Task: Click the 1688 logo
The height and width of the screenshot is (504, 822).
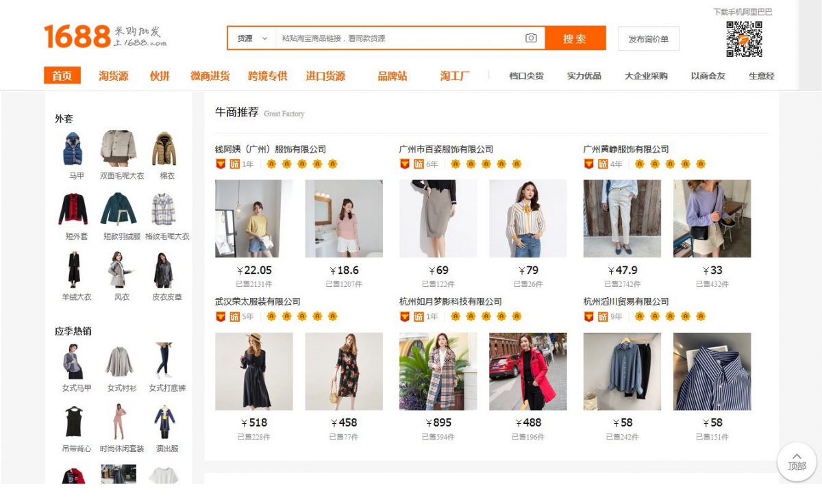Action: 105,36
